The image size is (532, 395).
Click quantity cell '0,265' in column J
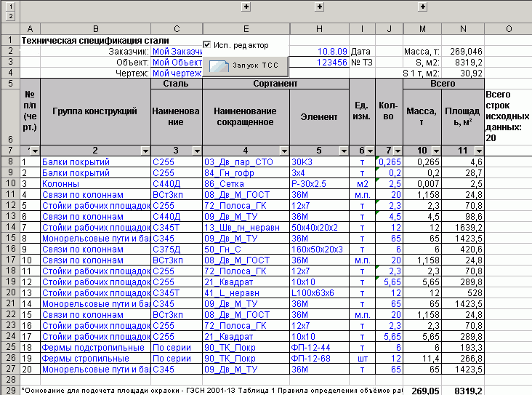tap(389, 162)
